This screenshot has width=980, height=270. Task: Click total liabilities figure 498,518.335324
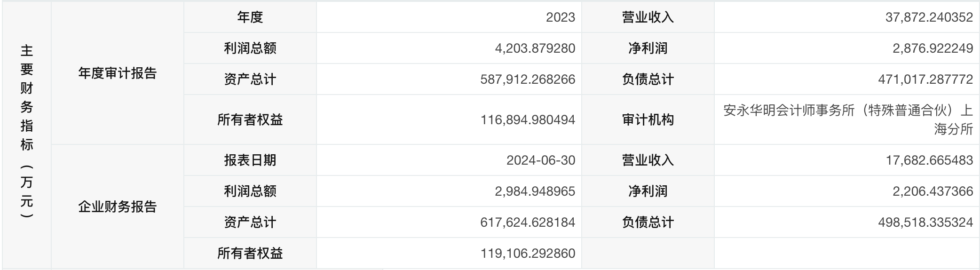(x=925, y=222)
